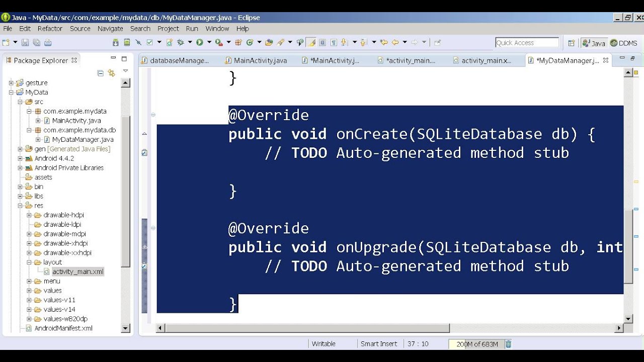Screen dimensions: 644x362
Task: Select AndroidManifest.xml in Package Explorer
Action: click(x=63, y=328)
